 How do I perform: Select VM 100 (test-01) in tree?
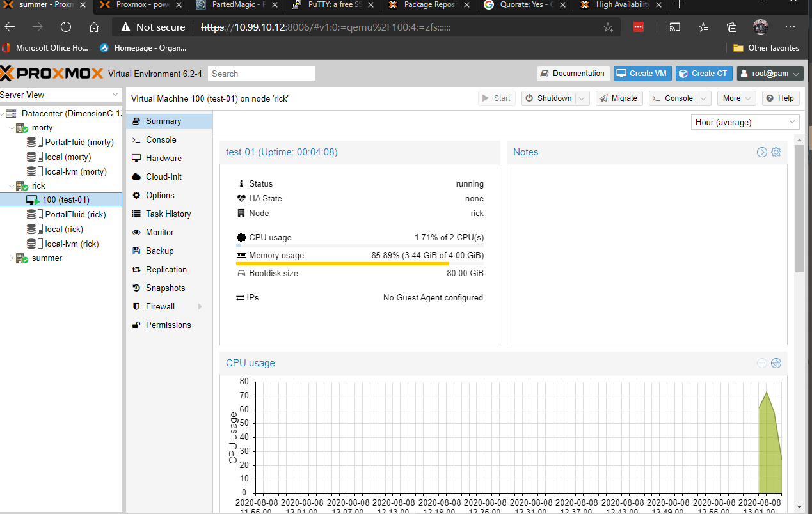click(65, 200)
